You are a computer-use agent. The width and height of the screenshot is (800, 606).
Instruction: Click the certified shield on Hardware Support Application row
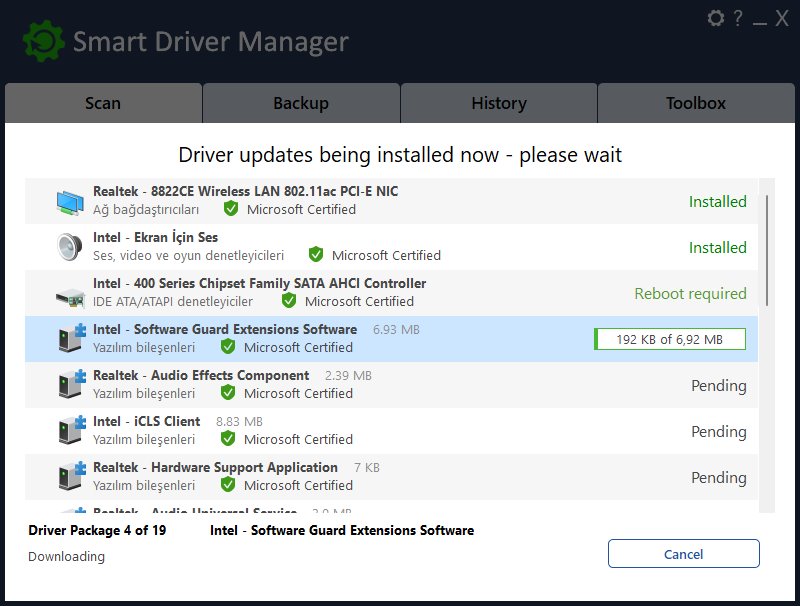pos(228,485)
